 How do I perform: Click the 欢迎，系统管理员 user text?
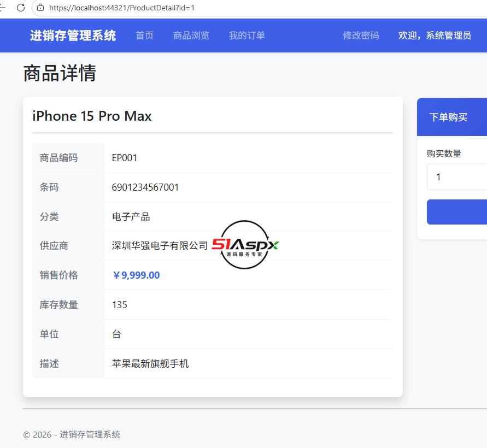point(435,36)
